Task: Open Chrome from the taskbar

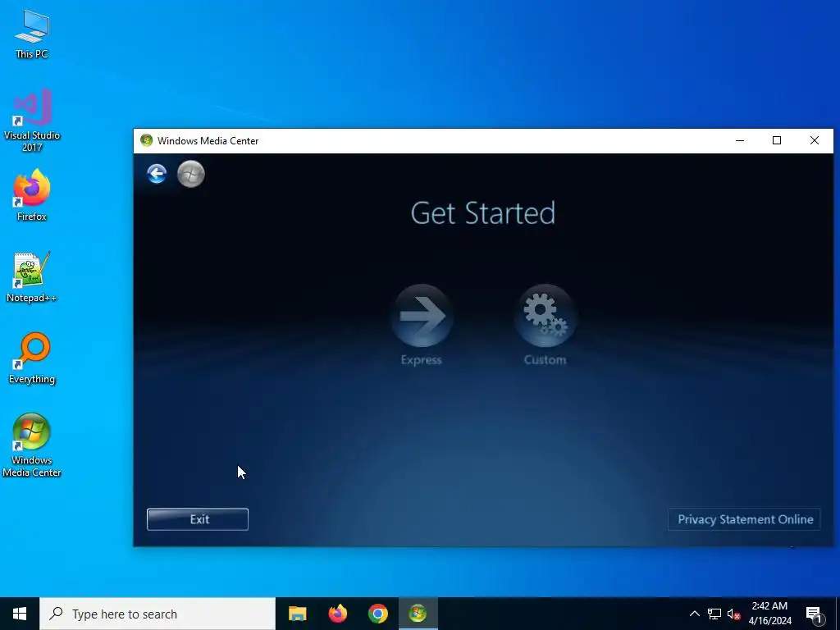Action: tap(377, 614)
